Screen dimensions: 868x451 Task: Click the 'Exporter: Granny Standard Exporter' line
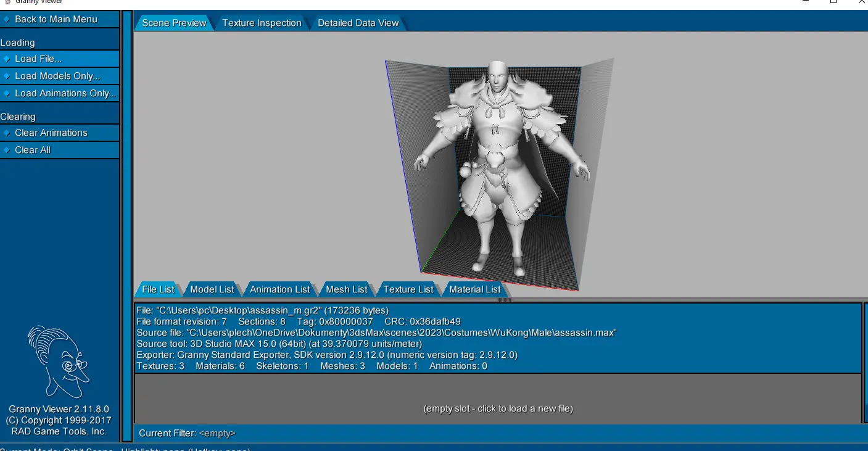point(327,355)
